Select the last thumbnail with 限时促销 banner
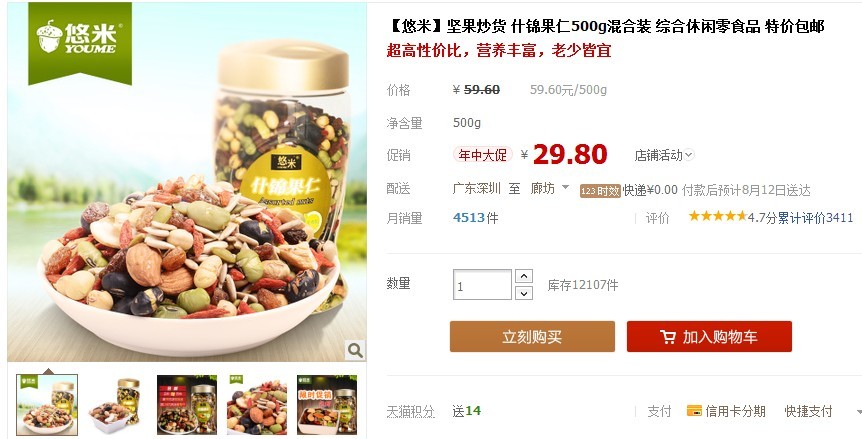The width and height of the screenshot is (862, 439). tap(327, 405)
